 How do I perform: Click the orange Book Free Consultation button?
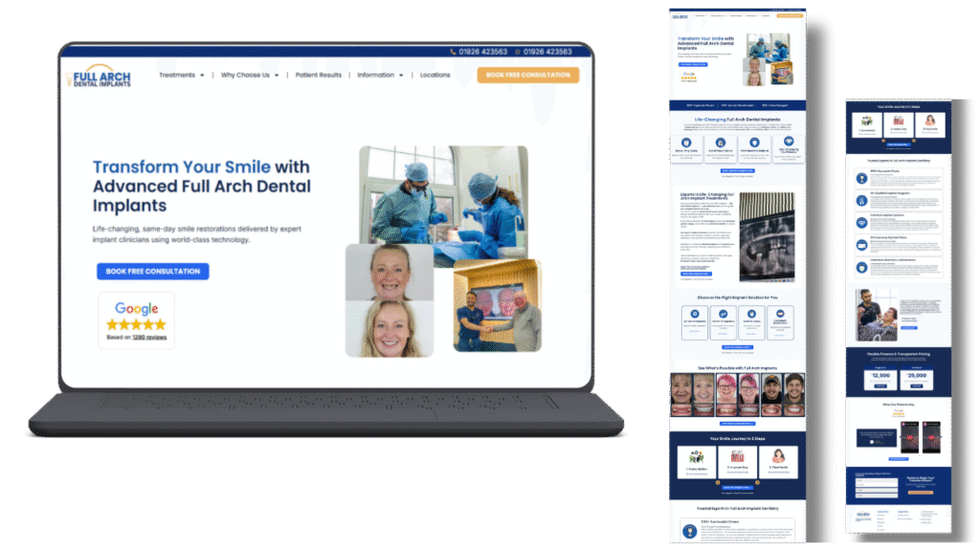(x=527, y=75)
